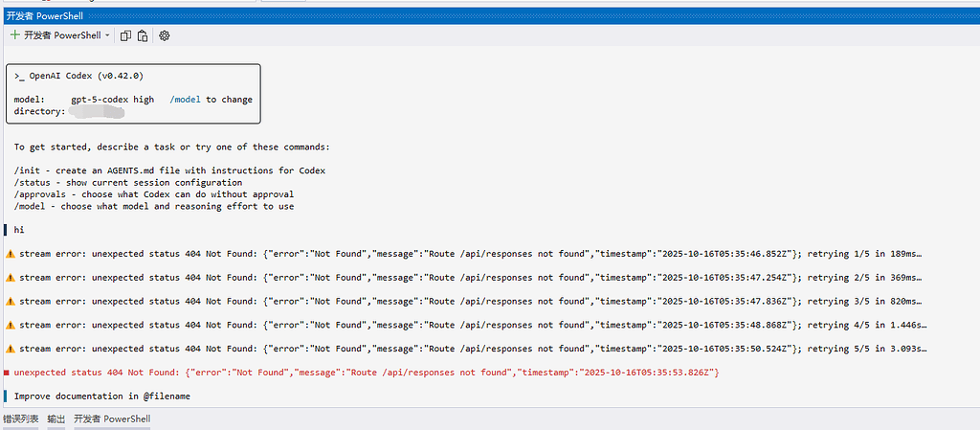Screen dimensions: 980x430
Task: Click the 'hi' user message line
Action: [19, 230]
